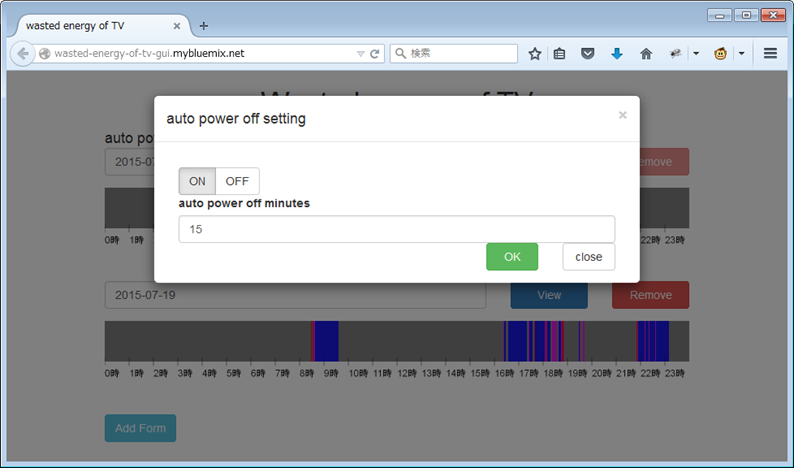Open the Downloads arrow icon
The width and height of the screenshot is (794, 468).
[x=616, y=53]
